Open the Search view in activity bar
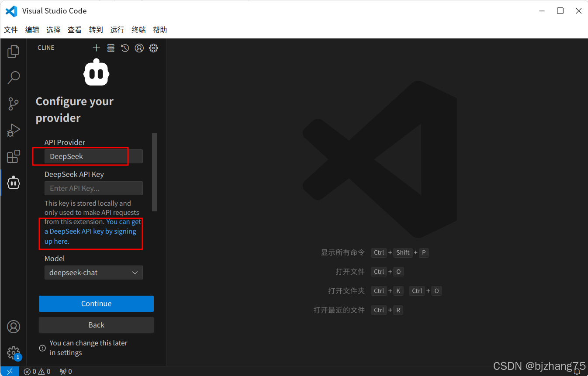The height and width of the screenshot is (376, 588). [x=14, y=78]
